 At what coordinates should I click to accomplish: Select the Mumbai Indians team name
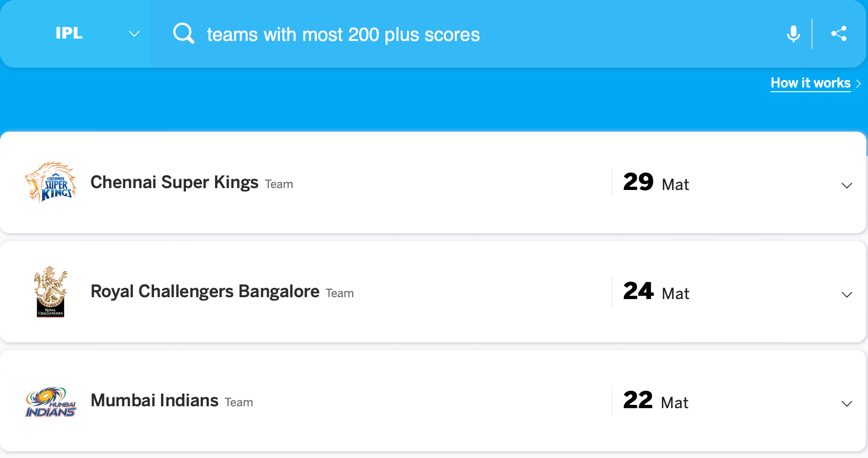154,400
